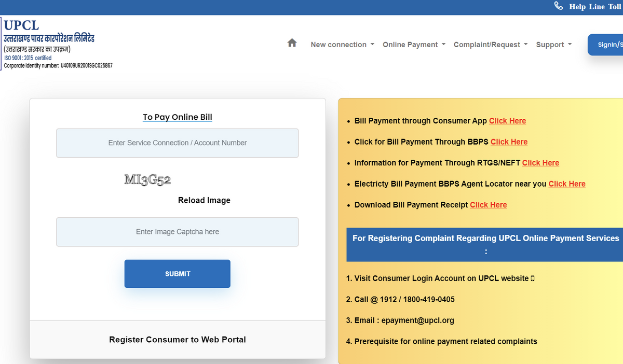
Task: Click the home icon in navigation bar
Action: pos(292,44)
